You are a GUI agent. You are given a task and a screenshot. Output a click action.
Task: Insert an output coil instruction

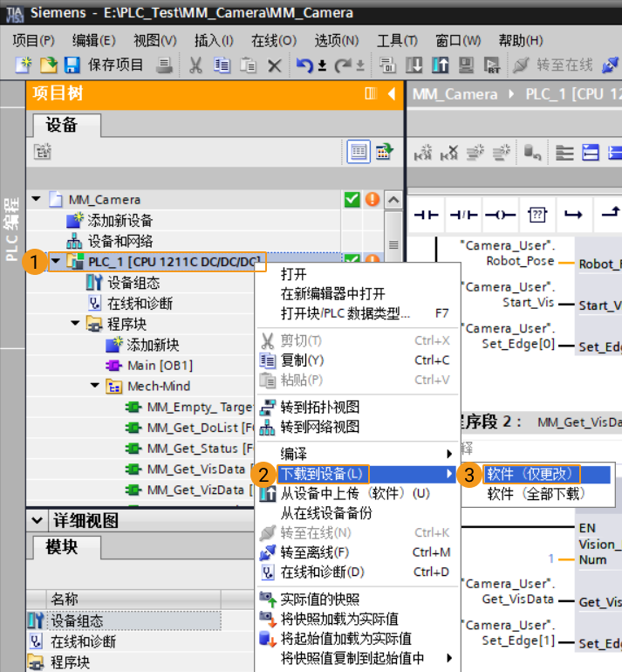click(x=500, y=215)
